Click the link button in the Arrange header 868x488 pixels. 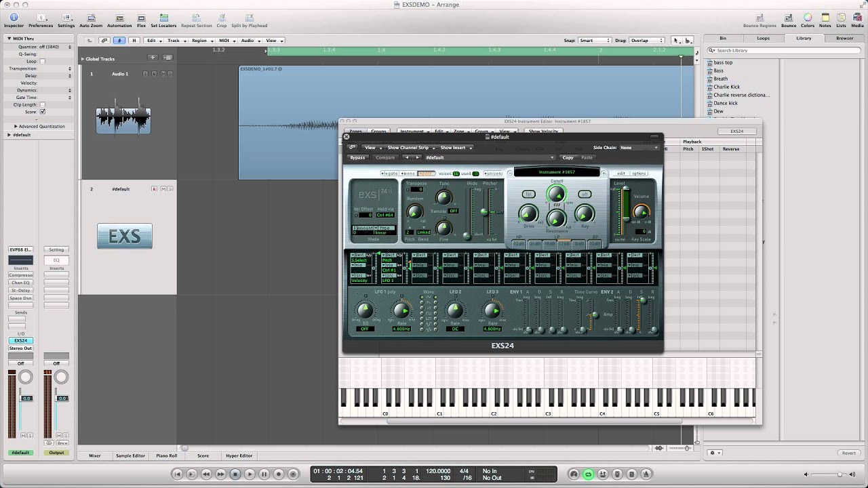(105, 41)
